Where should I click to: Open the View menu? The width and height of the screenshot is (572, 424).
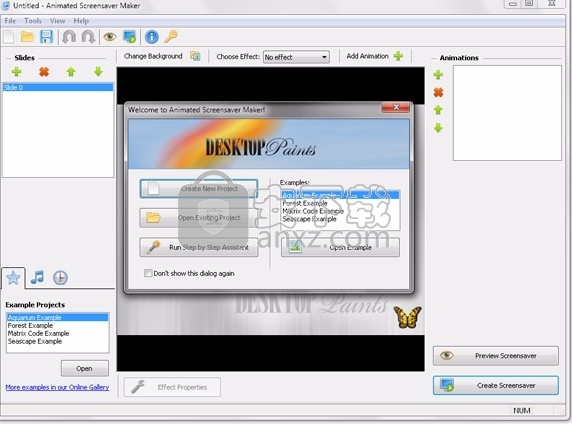57,21
